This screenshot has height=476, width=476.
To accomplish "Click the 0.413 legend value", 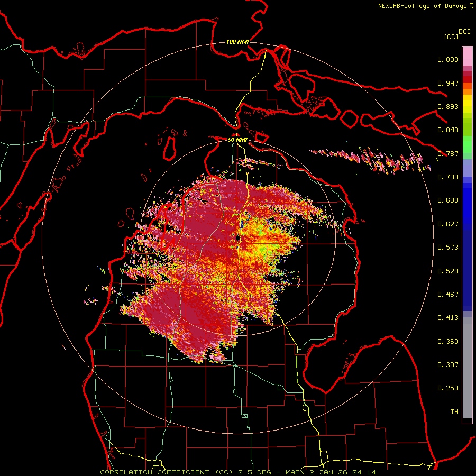I will point(448,318).
